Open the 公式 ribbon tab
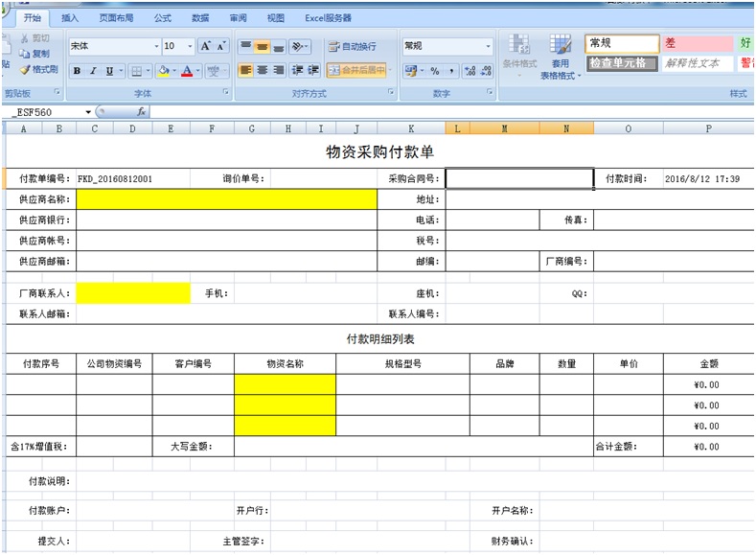Image resolution: width=756 pixels, height=555 pixels. click(x=163, y=17)
